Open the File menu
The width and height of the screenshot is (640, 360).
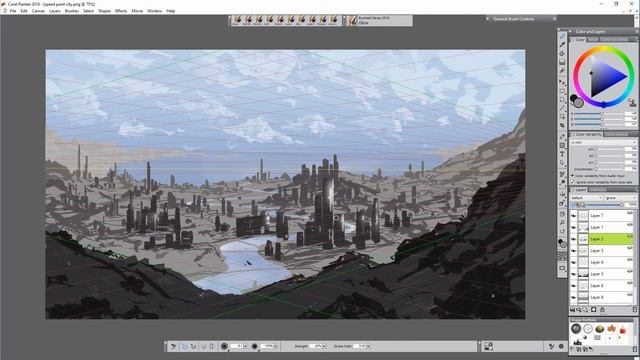tap(13, 11)
